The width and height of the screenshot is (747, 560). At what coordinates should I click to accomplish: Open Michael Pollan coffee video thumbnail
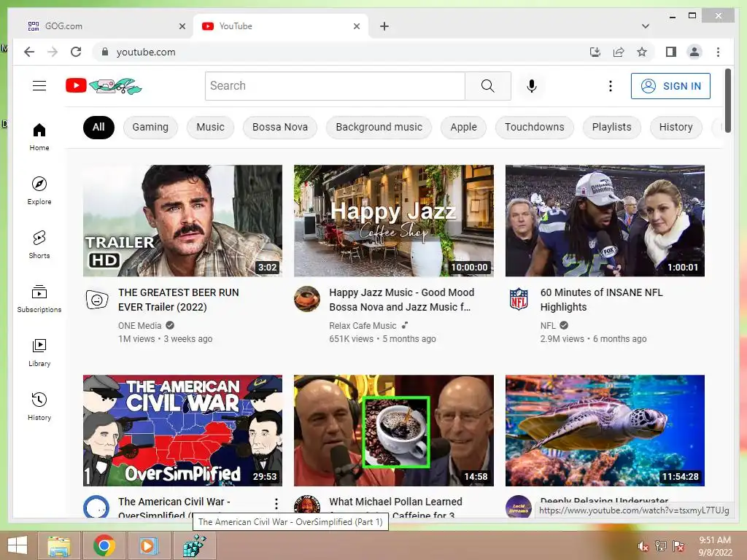click(393, 430)
